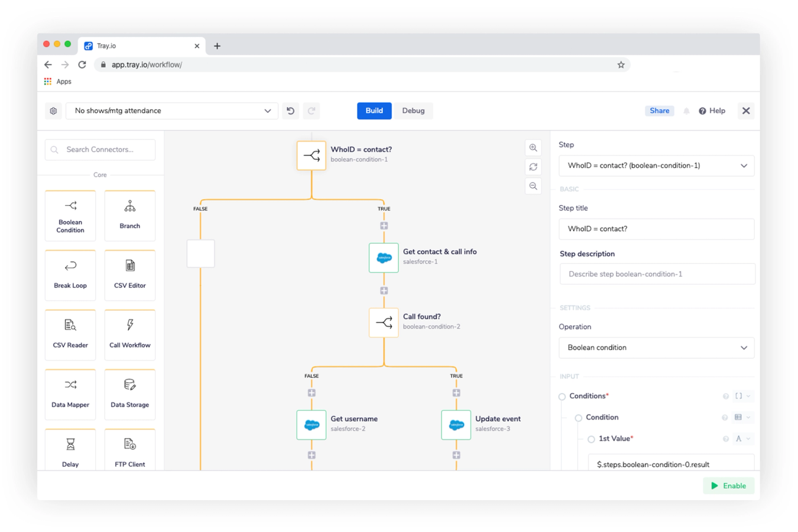Switch to the Build tab
Screen dimensions: 798x532
point(374,111)
